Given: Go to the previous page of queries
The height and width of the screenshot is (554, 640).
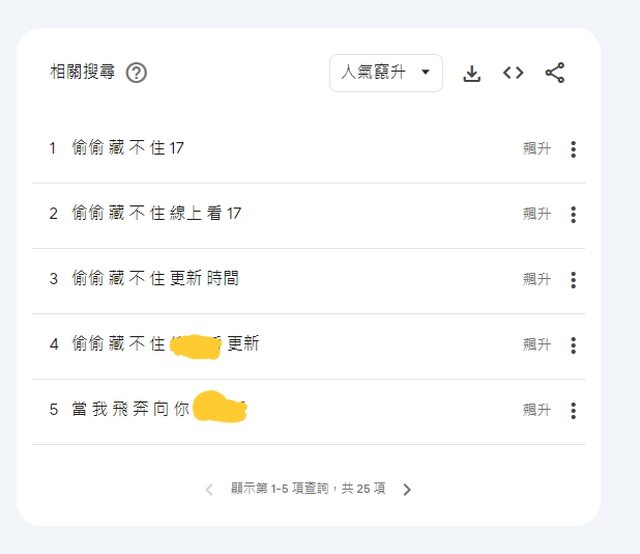Looking at the screenshot, I should point(209,489).
